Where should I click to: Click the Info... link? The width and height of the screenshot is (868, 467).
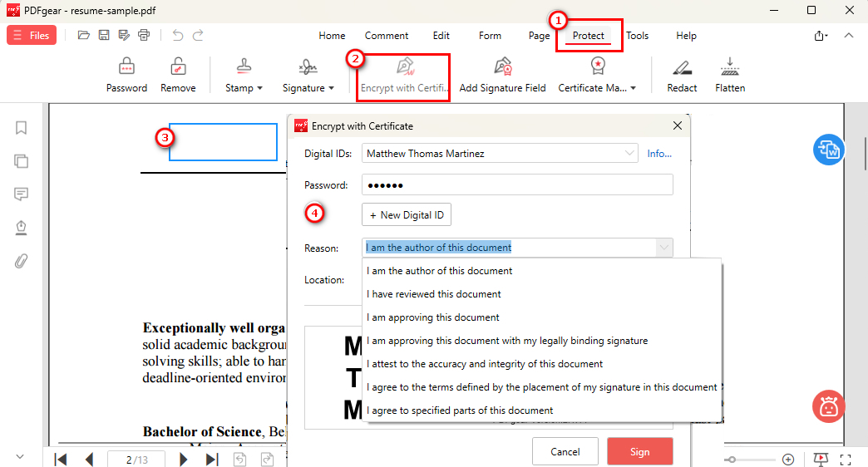(x=659, y=154)
